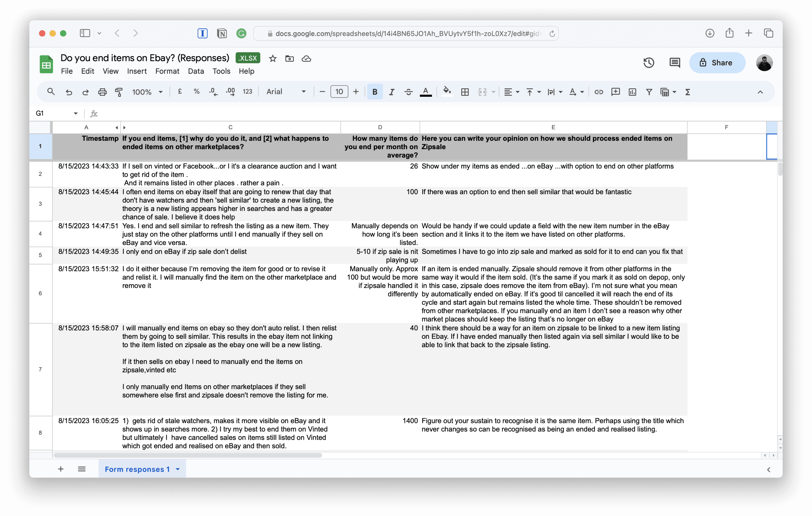
Task: Select the Form responses 1 tab
Action: (137, 469)
